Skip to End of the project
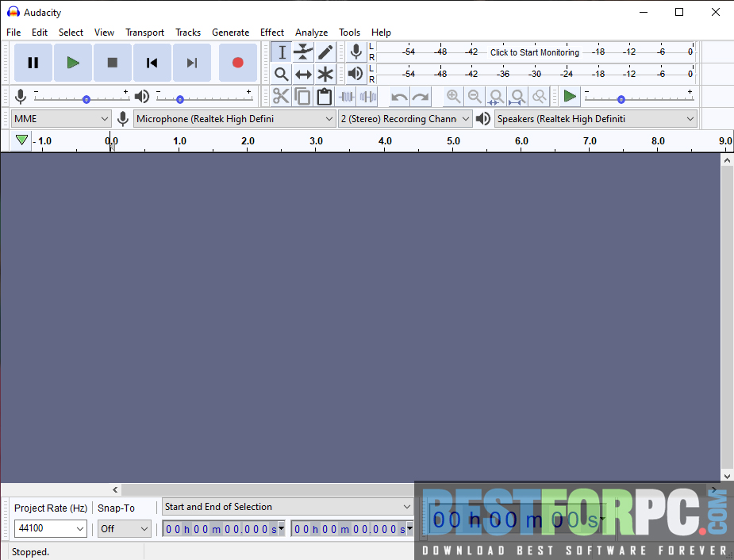The height and width of the screenshot is (560, 734). click(192, 63)
